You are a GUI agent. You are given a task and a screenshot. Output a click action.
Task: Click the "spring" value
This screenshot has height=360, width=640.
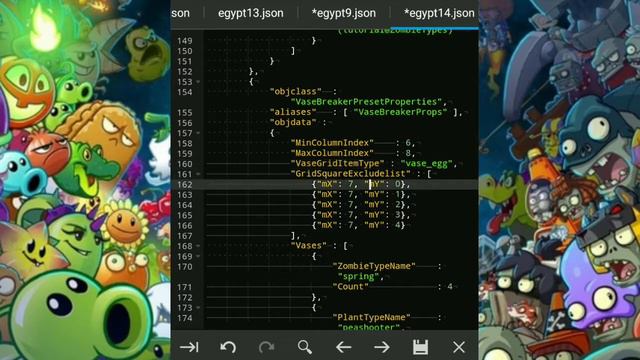pos(358,277)
